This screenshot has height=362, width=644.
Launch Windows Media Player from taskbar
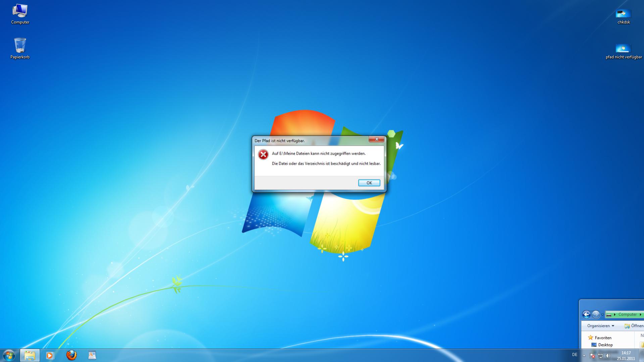coord(50,355)
